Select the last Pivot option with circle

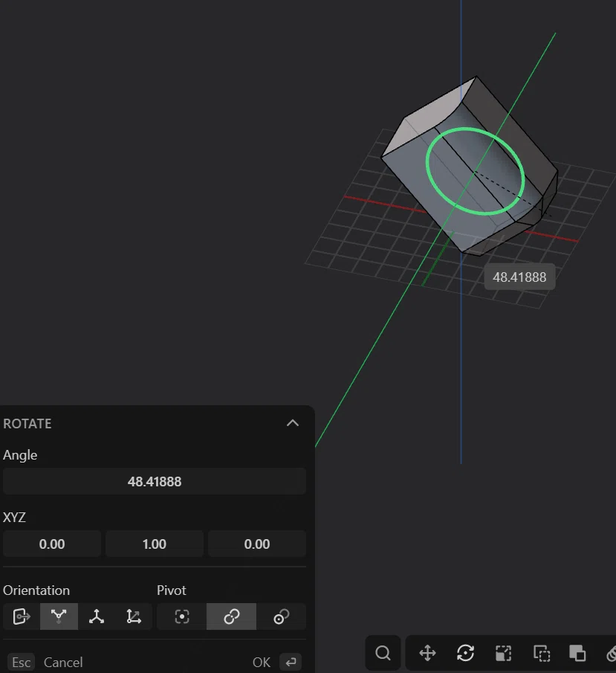(281, 616)
